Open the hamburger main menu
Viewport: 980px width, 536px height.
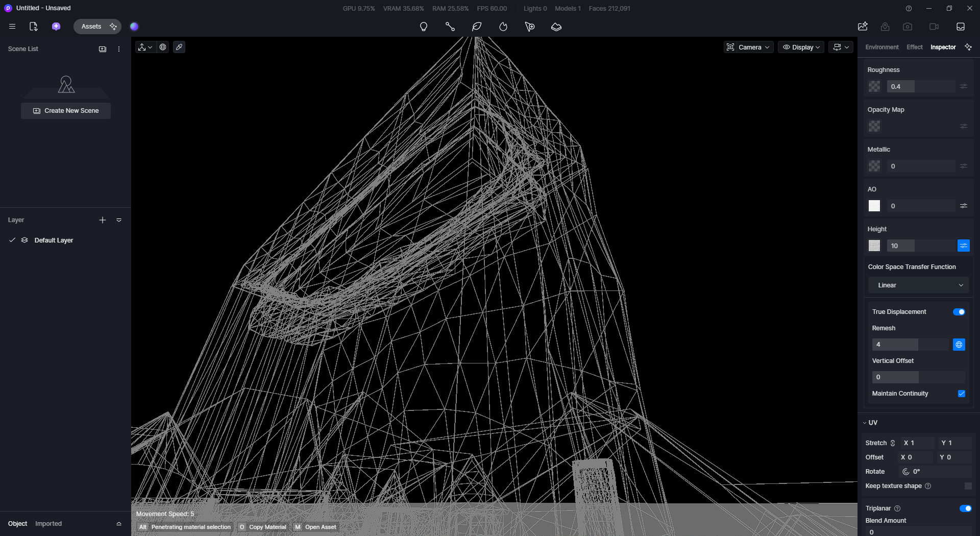12,27
